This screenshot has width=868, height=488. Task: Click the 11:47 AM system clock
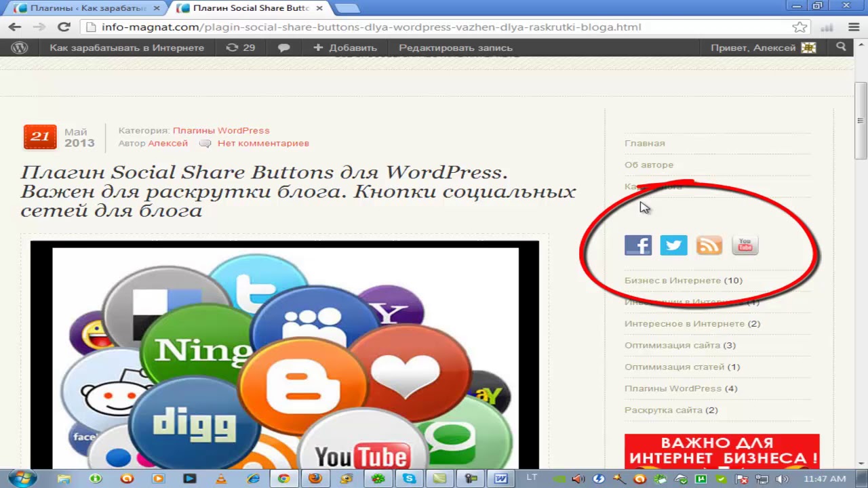(x=825, y=479)
